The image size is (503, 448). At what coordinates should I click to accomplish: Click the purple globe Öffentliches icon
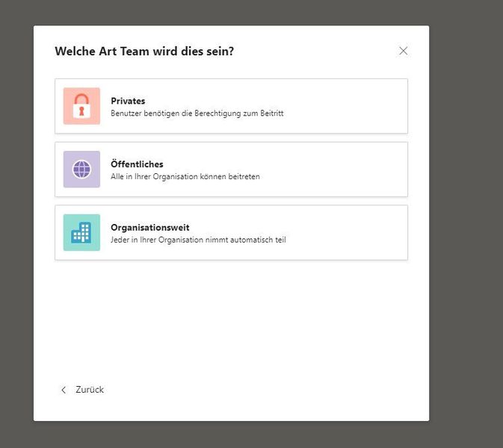click(81, 169)
